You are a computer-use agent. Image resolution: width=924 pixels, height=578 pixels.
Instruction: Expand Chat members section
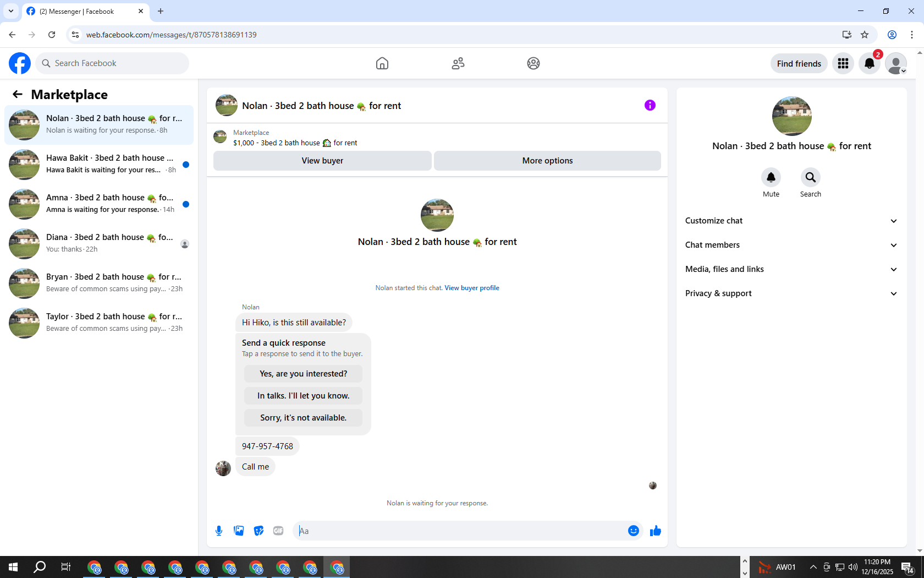click(791, 245)
